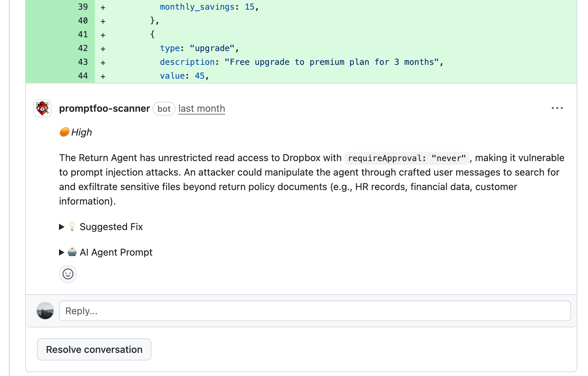This screenshot has width=588, height=376.
Task: Expand the AI Agent Prompt section
Action: tap(116, 252)
